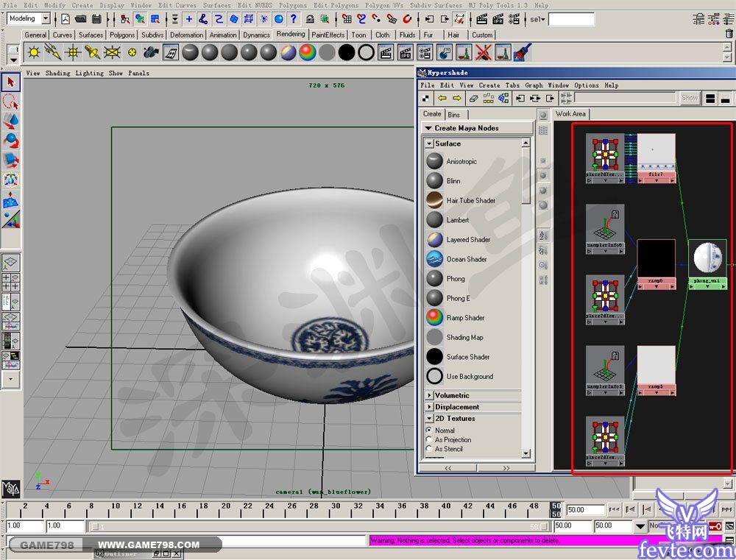This screenshot has width=736, height=560.
Task: Select the file7 texture node
Action: tap(657, 158)
